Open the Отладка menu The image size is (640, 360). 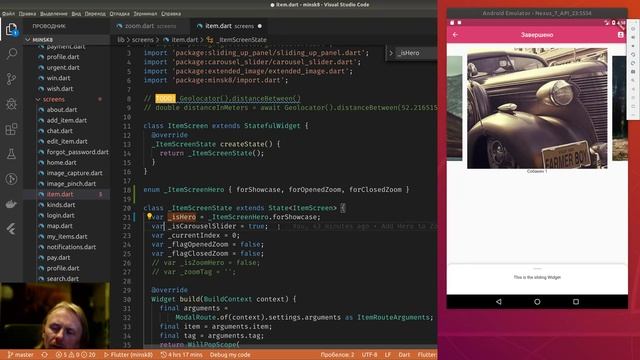pos(120,13)
